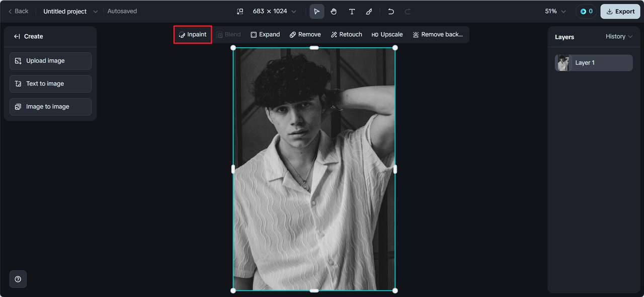Image resolution: width=644 pixels, height=297 pixels.
Task: Open the help question mark button
Action: point(18,279)
